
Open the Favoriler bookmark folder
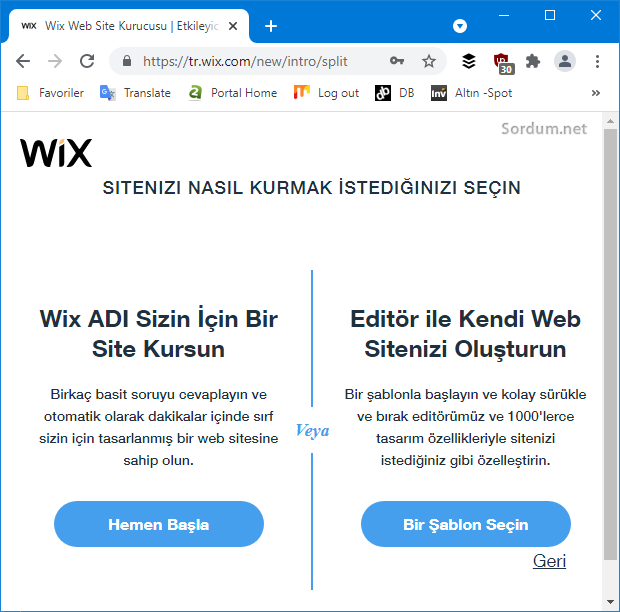(50, 93)
